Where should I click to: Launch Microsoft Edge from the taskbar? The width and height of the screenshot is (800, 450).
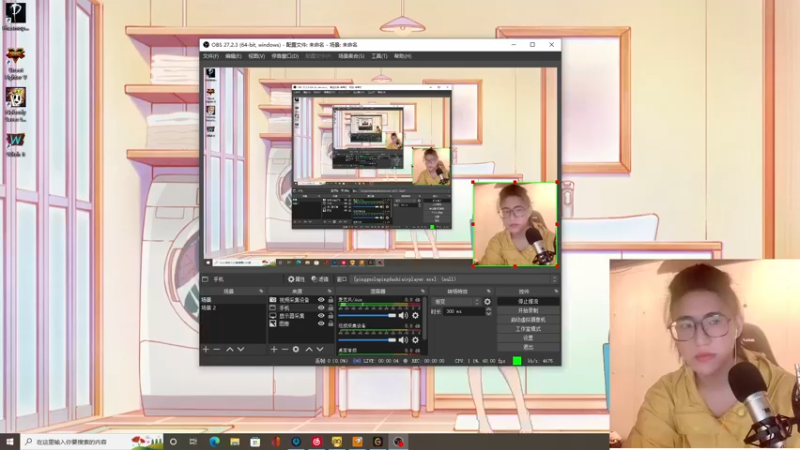214,442
